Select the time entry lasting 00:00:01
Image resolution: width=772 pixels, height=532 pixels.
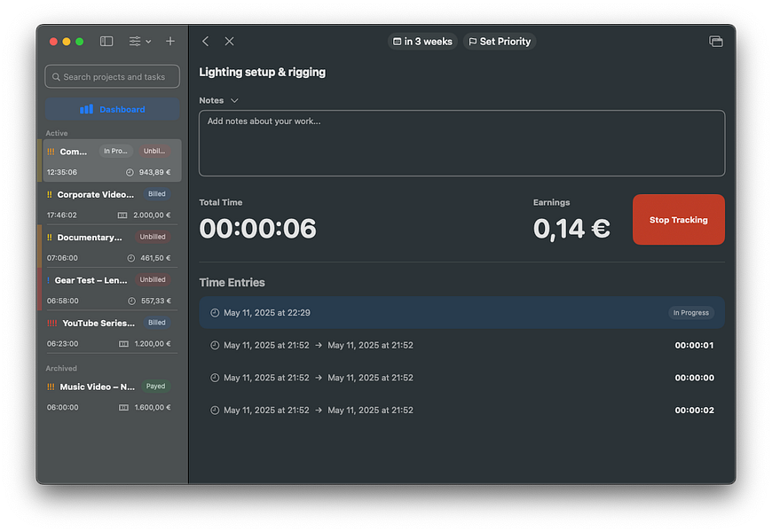461,345
